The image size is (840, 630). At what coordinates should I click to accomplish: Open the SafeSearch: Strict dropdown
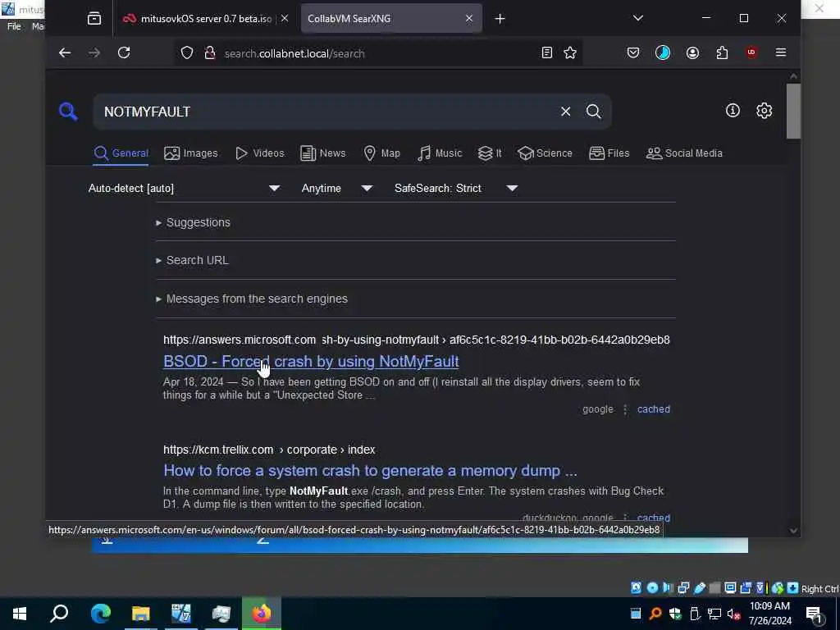tap(456, 188)
